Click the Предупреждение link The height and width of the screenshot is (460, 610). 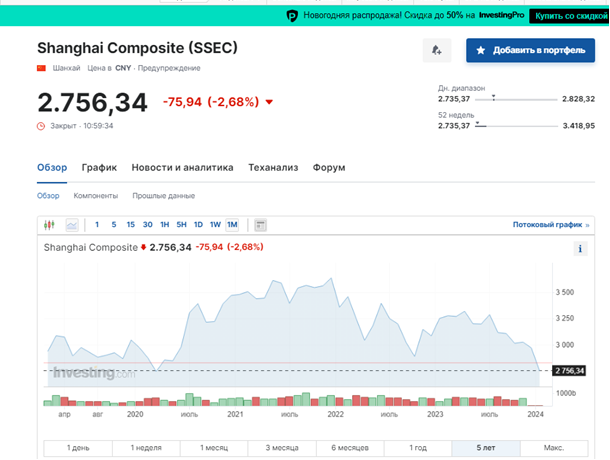pos(169,68)
